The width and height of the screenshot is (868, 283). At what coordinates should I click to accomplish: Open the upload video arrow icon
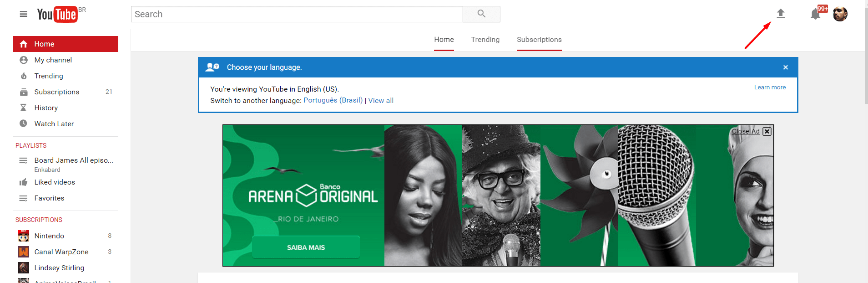(781, 14)
